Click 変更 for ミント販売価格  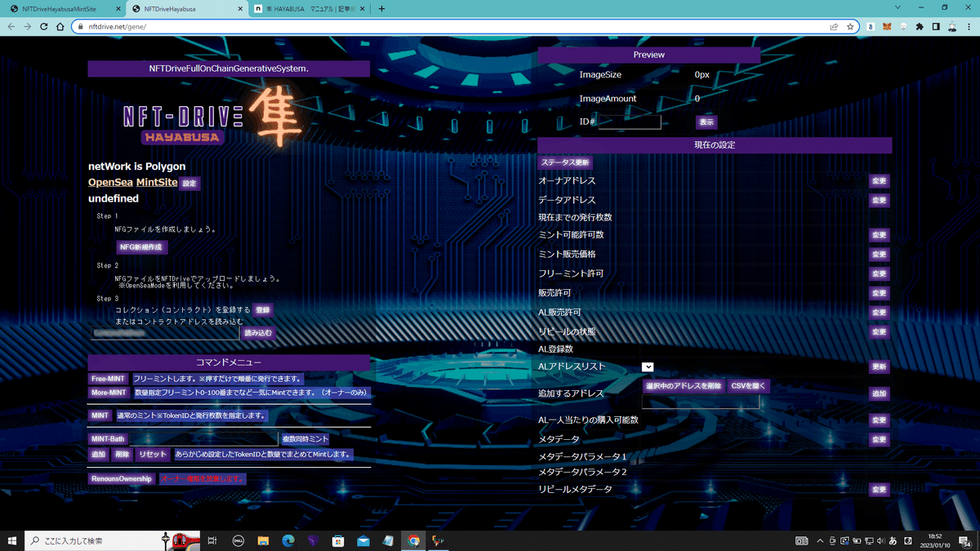pos(879,255)
